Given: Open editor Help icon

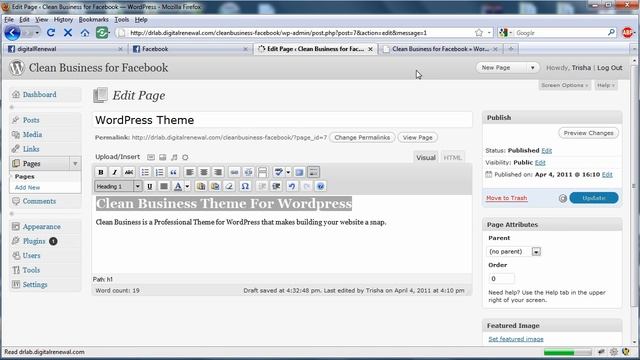Looking at the screenshot, I should pos(321,187).
